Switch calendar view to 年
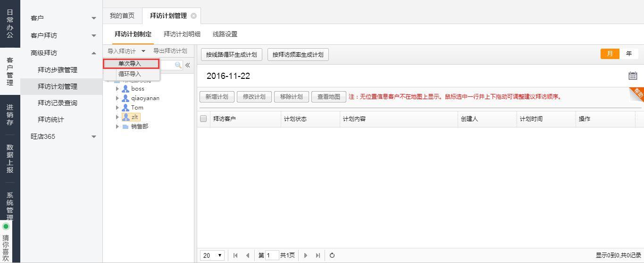Viewport: 644px width, 263px height. [x=628, y=53]
